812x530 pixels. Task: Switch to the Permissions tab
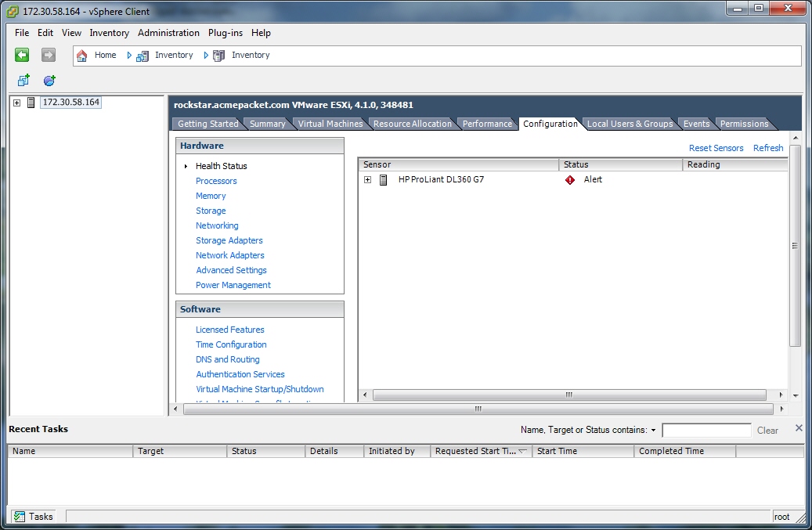(x=744, y=124)
